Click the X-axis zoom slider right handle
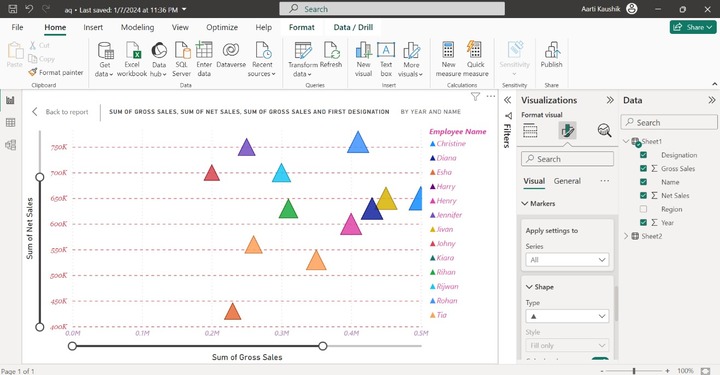The image size is (720, 375). tap(323, 346)
